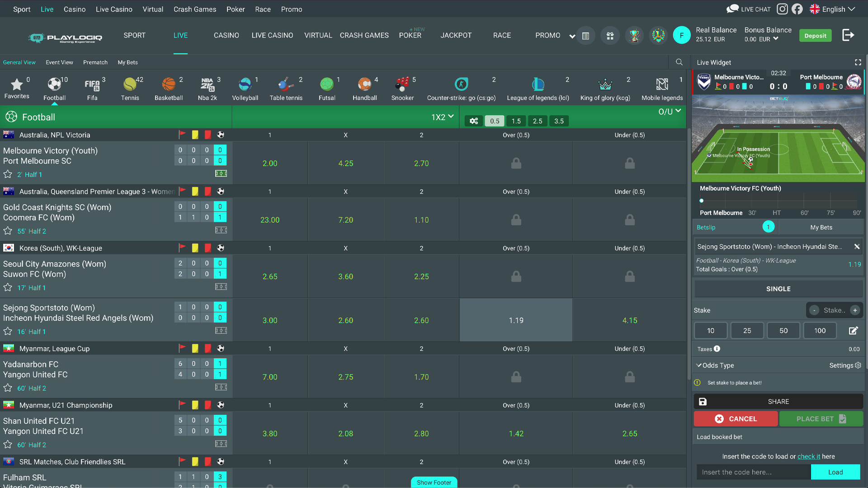Open the search magnifier icon
The height and width of the screenshot is (488, 868).
(x=679, y=62)
